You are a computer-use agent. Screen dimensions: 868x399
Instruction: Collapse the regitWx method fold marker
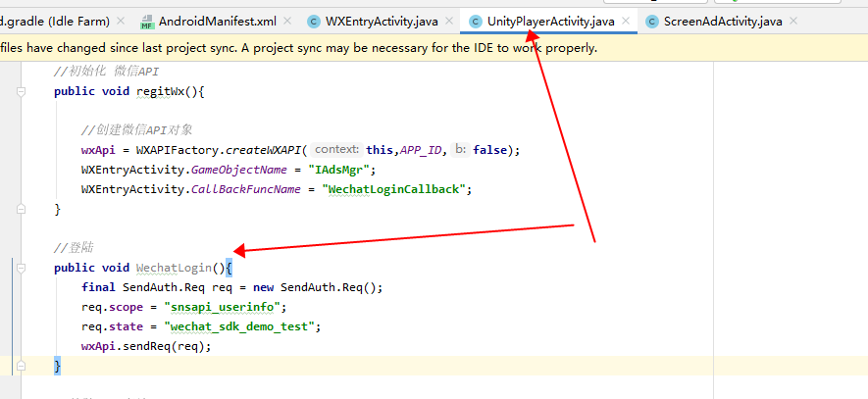coord(21,91)
